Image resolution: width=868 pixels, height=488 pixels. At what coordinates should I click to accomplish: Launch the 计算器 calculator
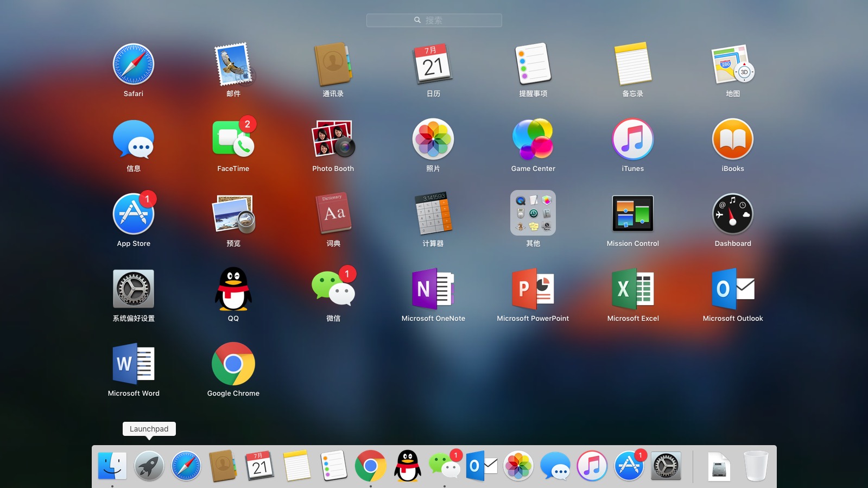click(433, 214)
